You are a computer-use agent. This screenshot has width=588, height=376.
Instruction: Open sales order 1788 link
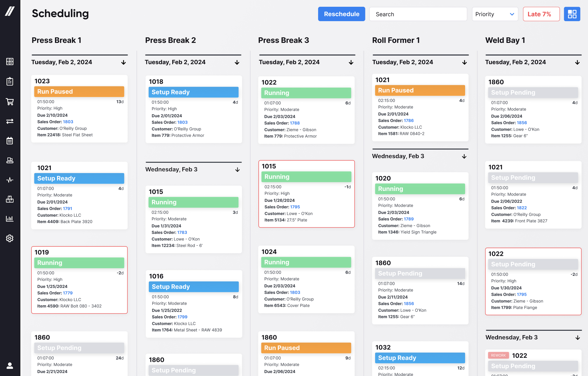pyautogui.click(x=295, y=123)
